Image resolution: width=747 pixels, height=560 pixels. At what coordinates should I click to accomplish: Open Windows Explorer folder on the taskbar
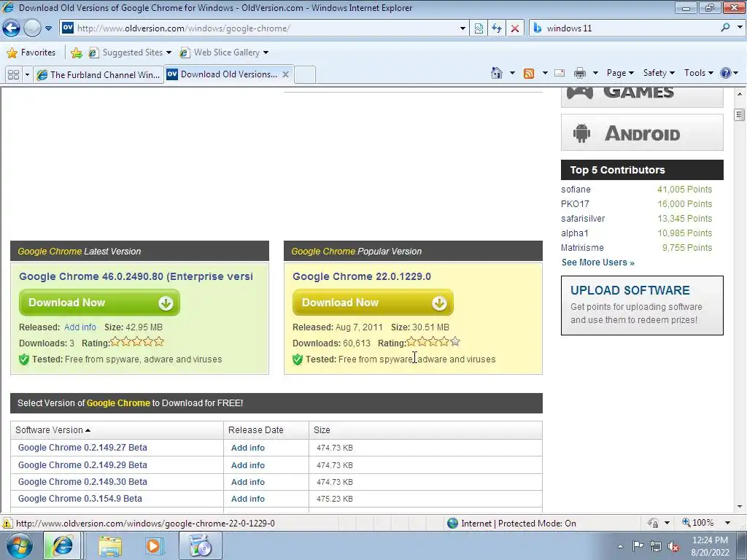pyautogui.click(x=110, y=545)
